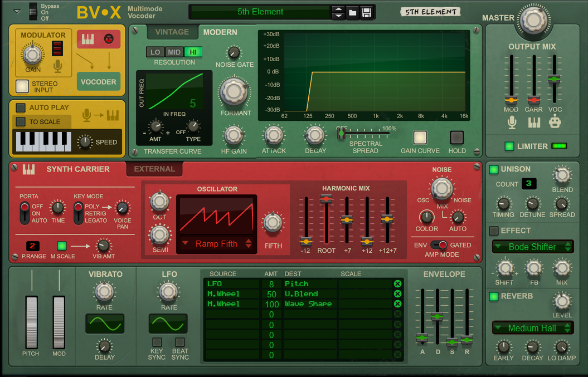Switch to the External carrier tab
Viewport: 588px width, 377px height.
coord(154,169)
